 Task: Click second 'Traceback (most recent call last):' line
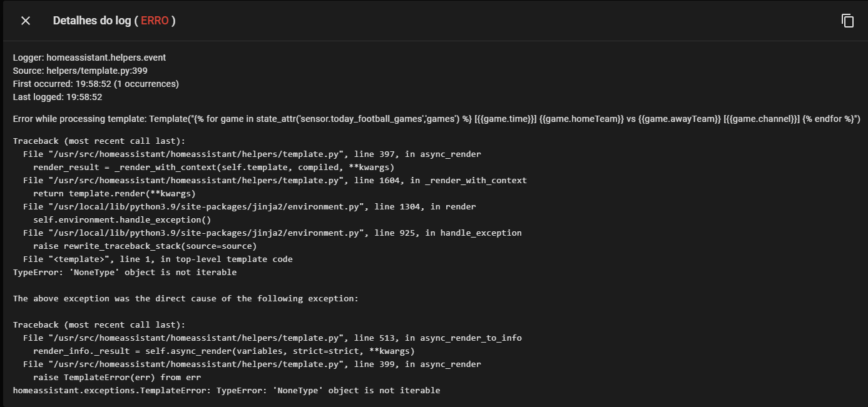(100, 324)
